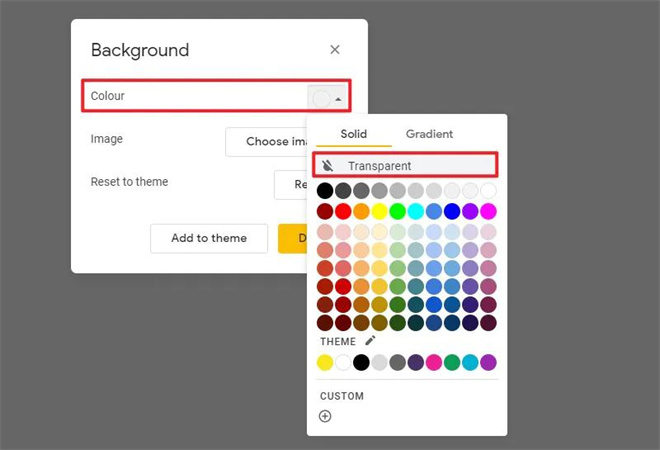Close the Background dialog
Viewport: 660px width, 450px height.
[335, 50]
